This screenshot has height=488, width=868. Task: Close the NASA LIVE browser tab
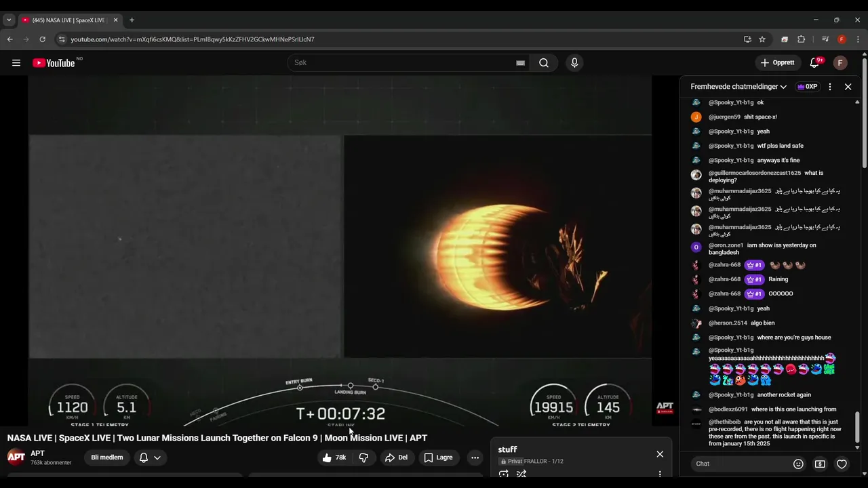pos(115,20)
